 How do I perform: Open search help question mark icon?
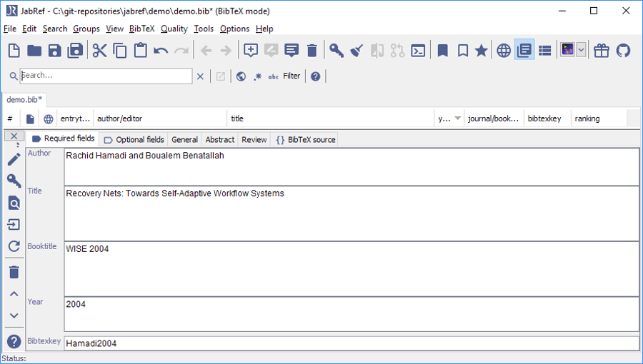click(315, 76)
